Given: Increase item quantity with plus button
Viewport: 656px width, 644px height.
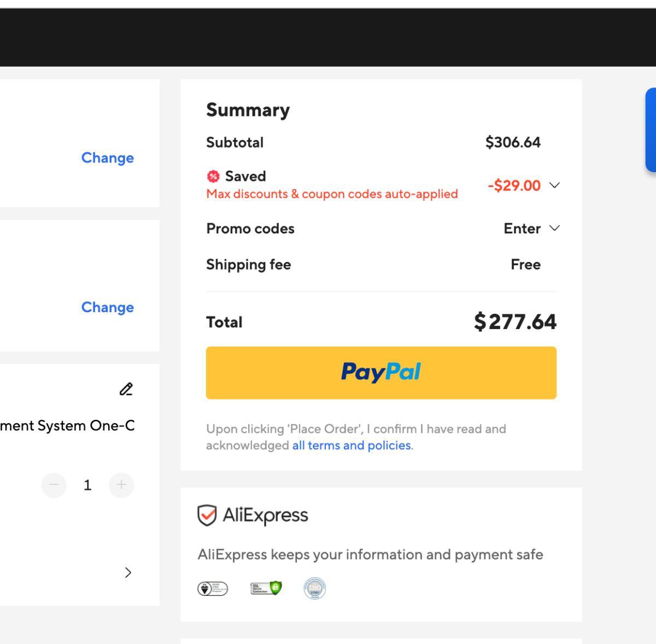Looking at the screenshot, I should tap(121, 485).
